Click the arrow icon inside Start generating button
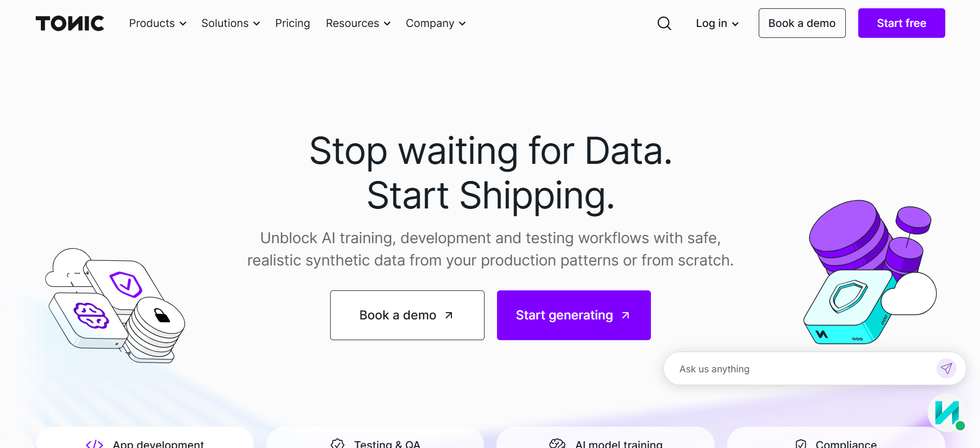The width and height of the screenshot is (980, 448). point(626,315)
